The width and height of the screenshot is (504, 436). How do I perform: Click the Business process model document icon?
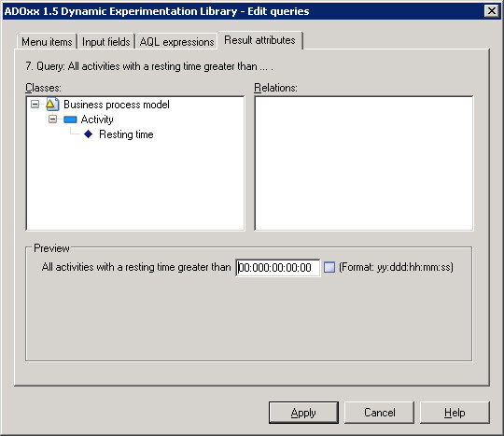52,105
